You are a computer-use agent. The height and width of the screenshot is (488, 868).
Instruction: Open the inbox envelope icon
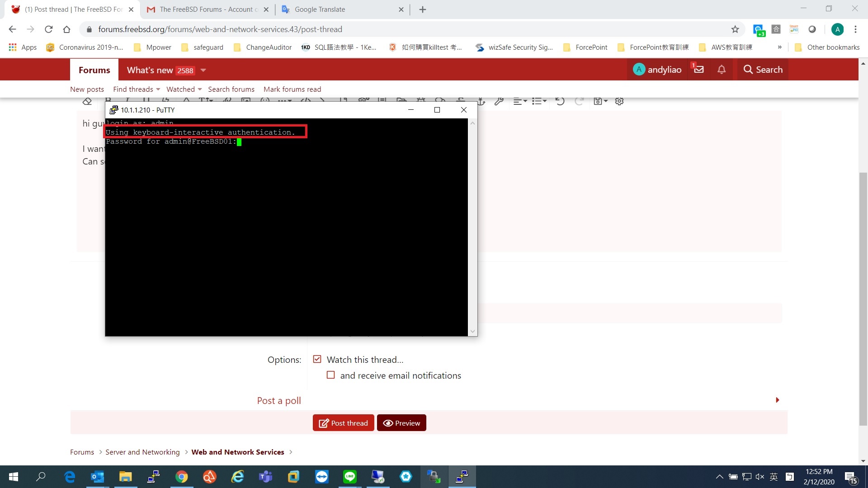click(x=698, y=70)
